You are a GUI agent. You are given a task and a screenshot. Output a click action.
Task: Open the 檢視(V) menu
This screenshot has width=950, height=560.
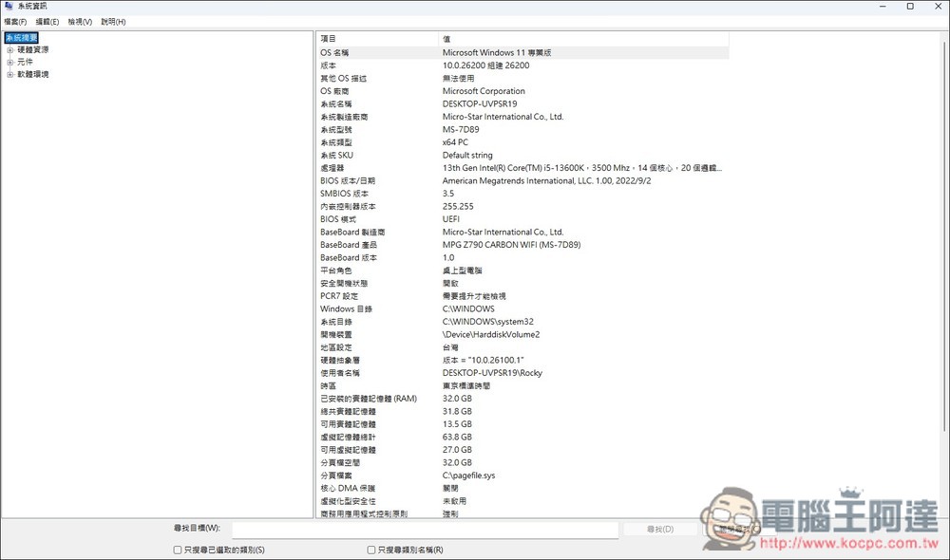coord(80,22)
